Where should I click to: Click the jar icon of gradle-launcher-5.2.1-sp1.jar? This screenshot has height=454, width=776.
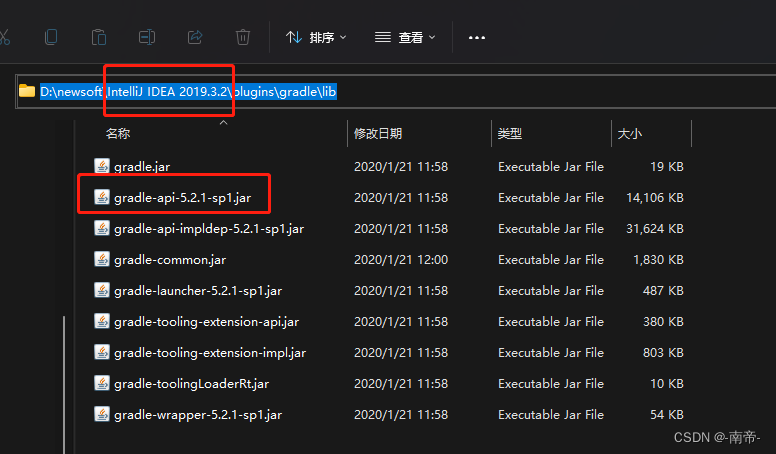(102, 290)
